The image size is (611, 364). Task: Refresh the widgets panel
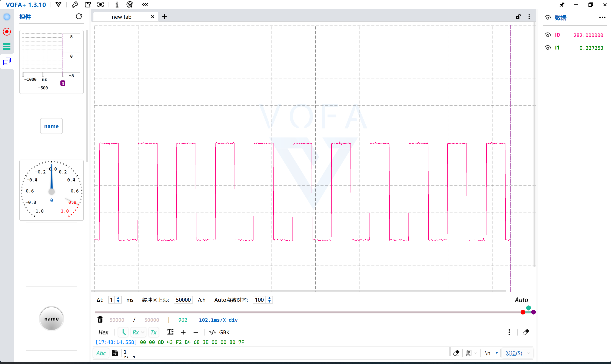coord(79,16)
